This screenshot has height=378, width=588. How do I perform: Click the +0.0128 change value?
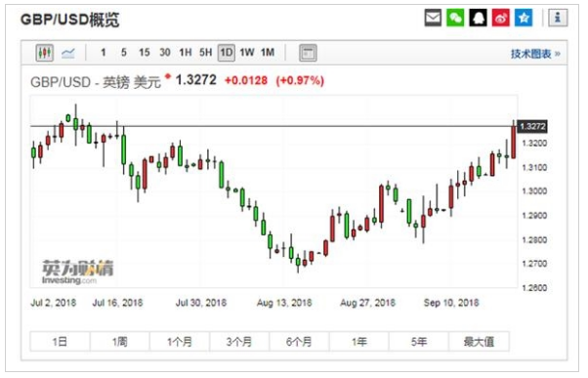point(246,81)
